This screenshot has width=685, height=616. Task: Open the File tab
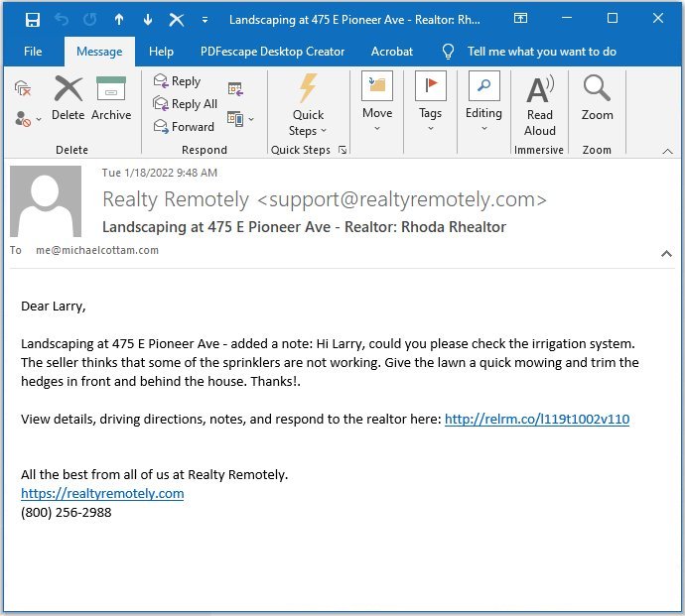33,52
